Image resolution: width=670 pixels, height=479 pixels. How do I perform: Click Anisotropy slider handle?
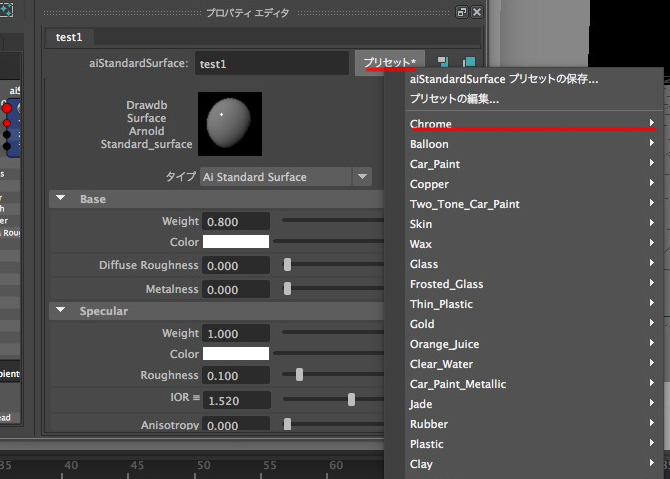(288, 424)
